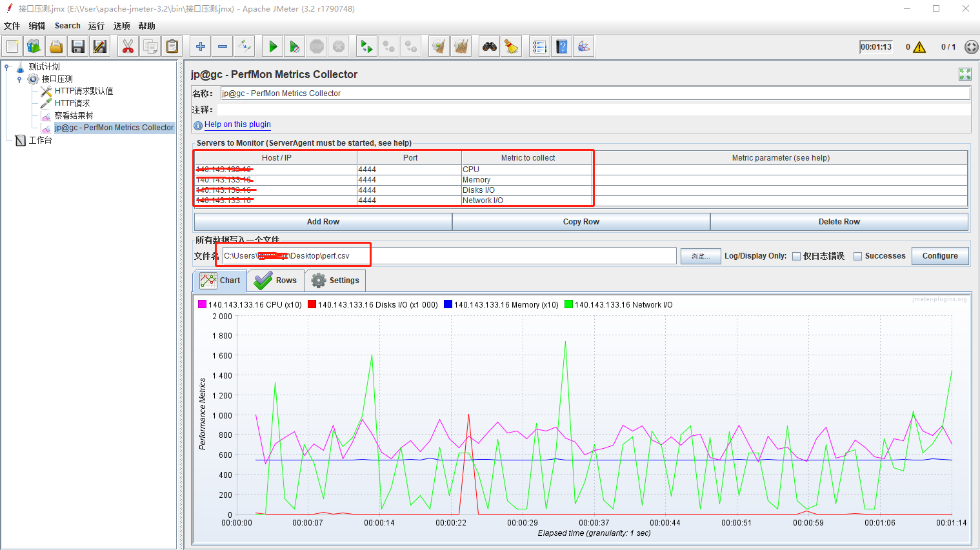Clear results with single broom-gear icon
This screenshot has height=550, width=980.
(439, 46)
